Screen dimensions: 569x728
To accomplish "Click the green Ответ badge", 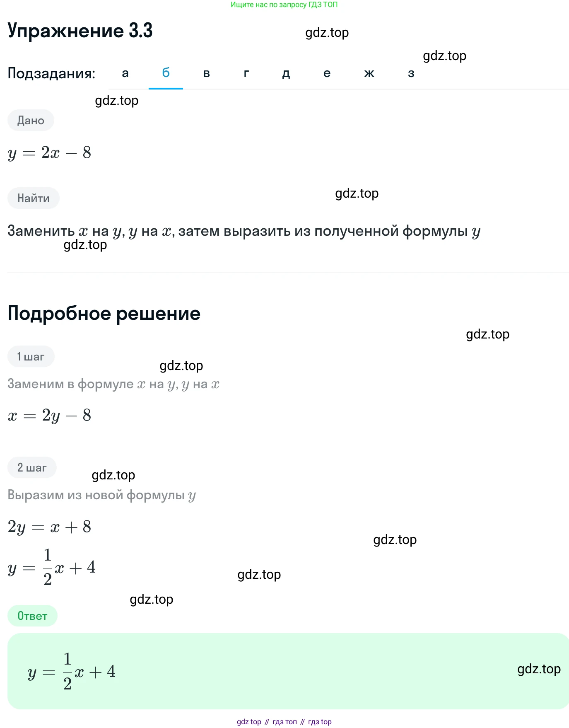I will (32, 616).
